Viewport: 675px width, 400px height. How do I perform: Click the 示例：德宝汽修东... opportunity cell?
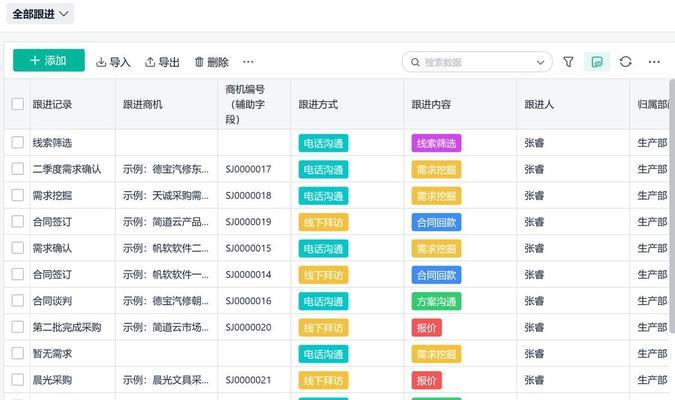click(166, 169)
